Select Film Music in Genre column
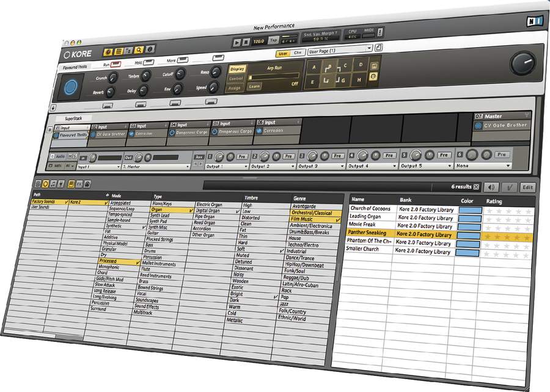Screen dimensions: 550x392 [315, 220]
